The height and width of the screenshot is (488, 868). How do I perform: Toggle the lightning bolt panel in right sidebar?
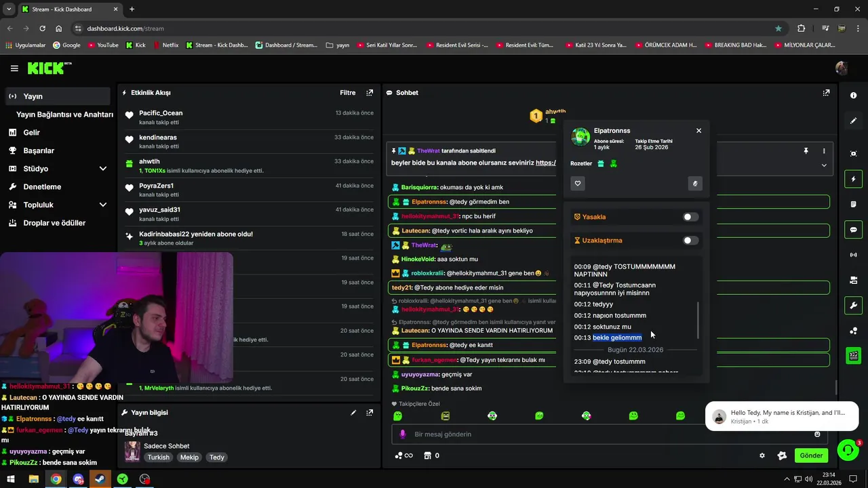(853, 179)
